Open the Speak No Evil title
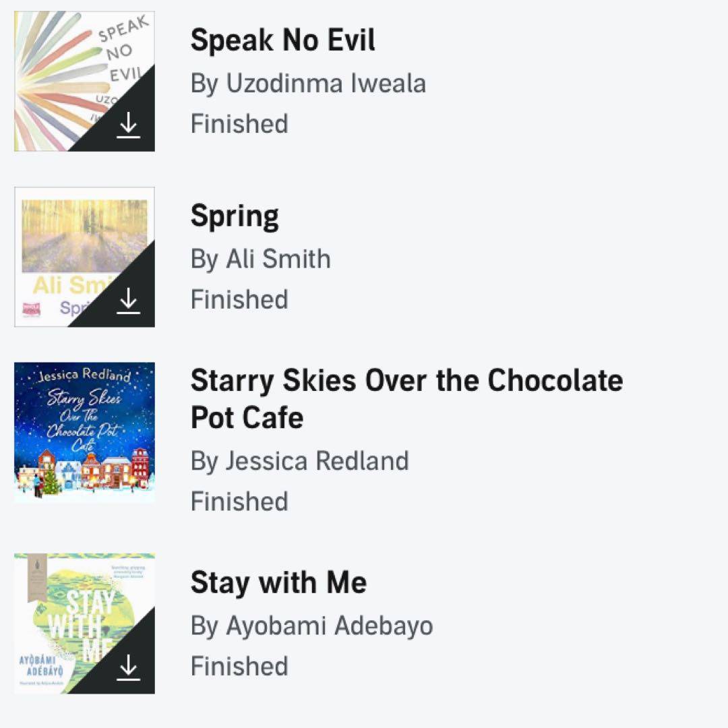This screenshot has width=728, height=728. tap(282, 40)
